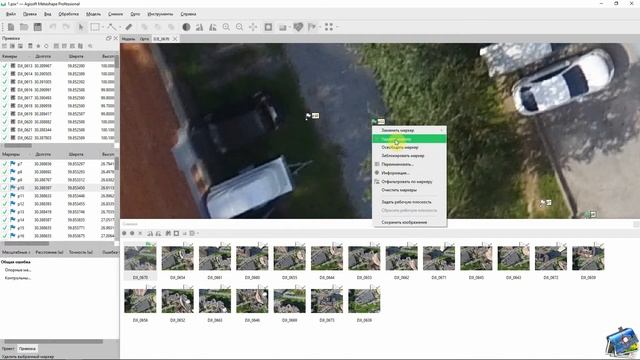This screenshot has width=640, height=360.
Task: Pick the ruler measurement tool
Action: pos(129,27)
